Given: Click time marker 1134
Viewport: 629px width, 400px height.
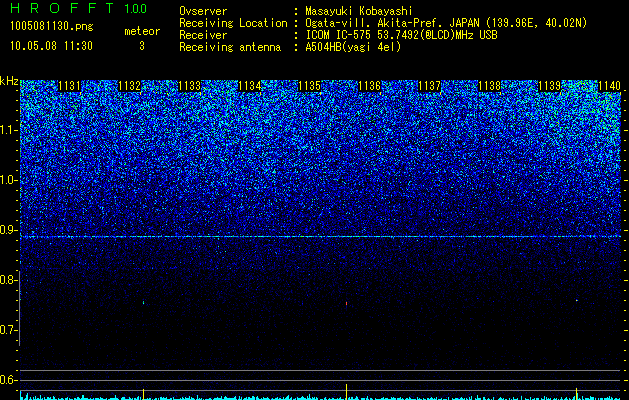Looking at the screenshot, I should coord(250,86).
